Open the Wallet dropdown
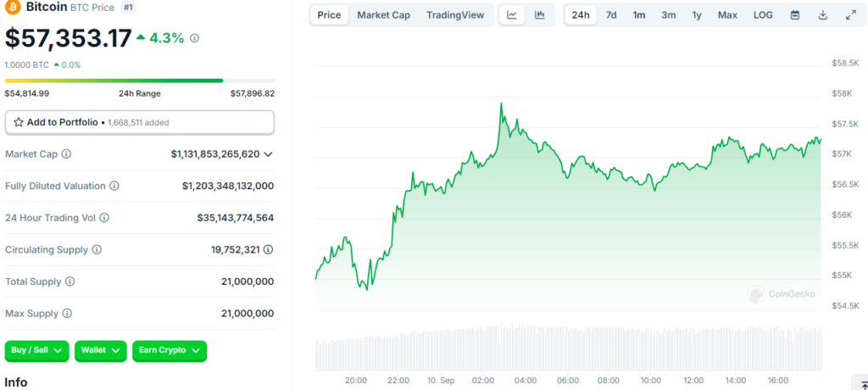The width and height of the screenshot is (868, 390). point(100,351)
